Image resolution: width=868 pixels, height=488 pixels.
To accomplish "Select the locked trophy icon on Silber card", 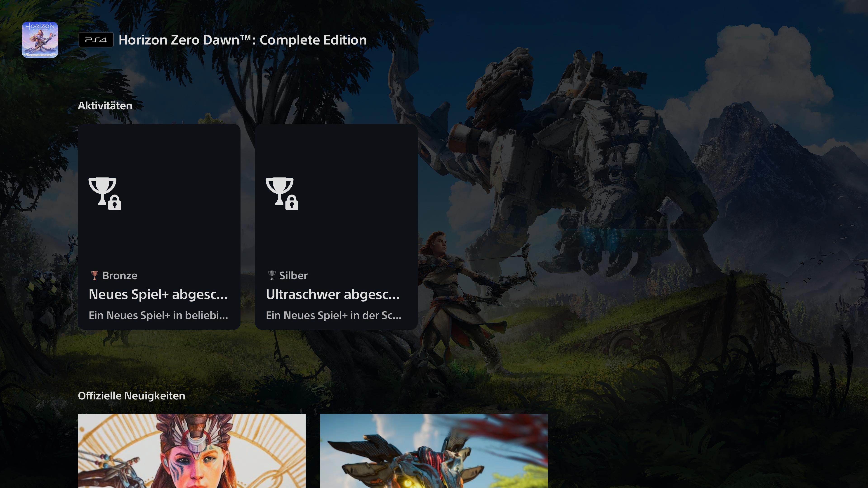I will point(282,194).
